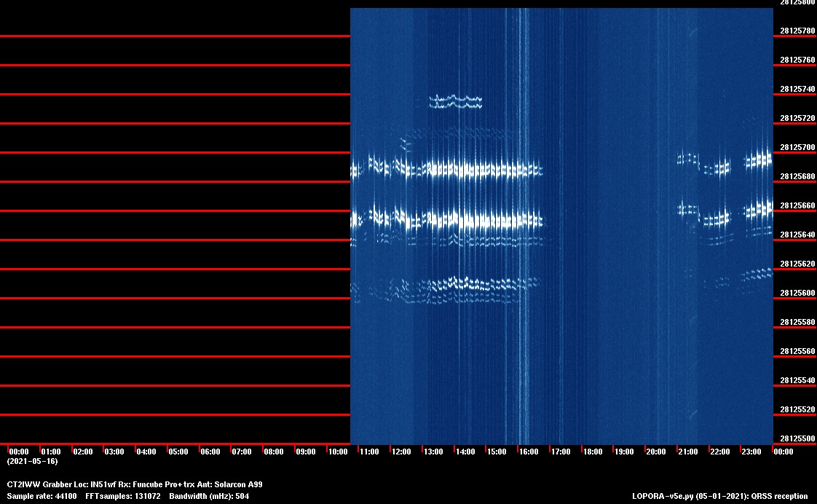Click the 28125680 frequency label
The image size is (817, 504).
[x=798, y=177]
